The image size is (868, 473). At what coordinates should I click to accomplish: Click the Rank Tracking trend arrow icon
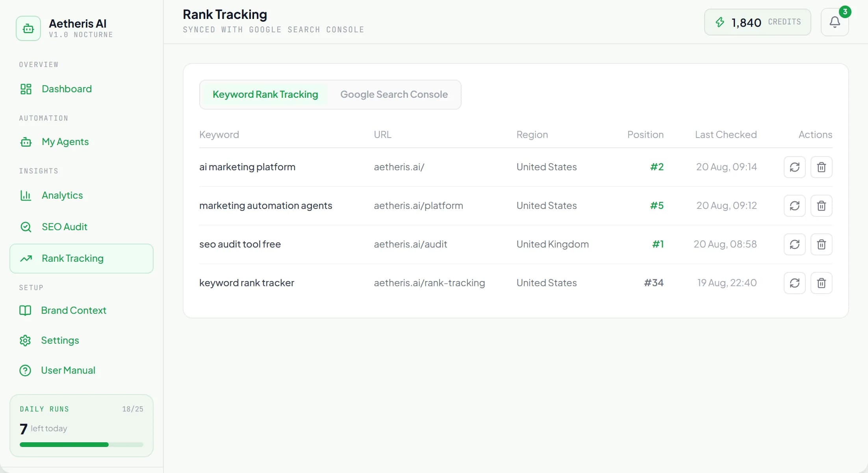point(26,259)
